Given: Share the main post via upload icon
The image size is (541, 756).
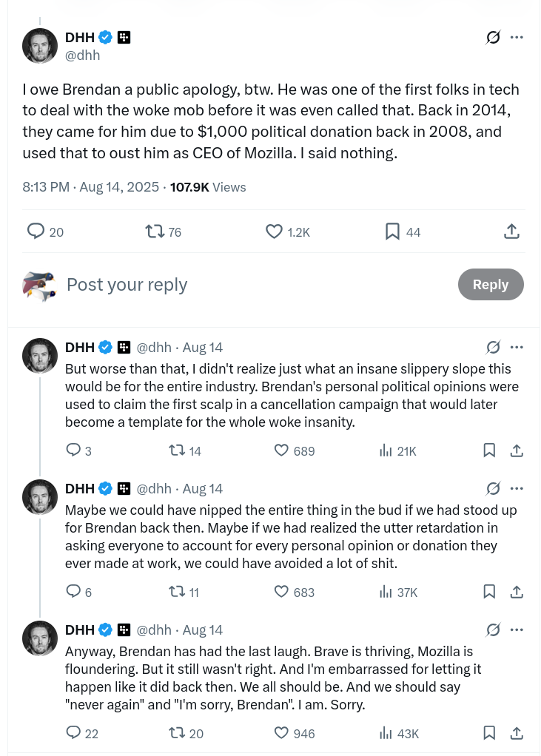Looking at the screenshot, I should (x=511, y=232).
